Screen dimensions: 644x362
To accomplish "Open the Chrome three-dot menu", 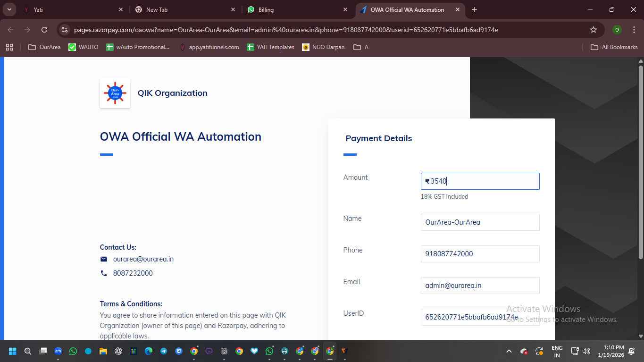I will (633, 30).
